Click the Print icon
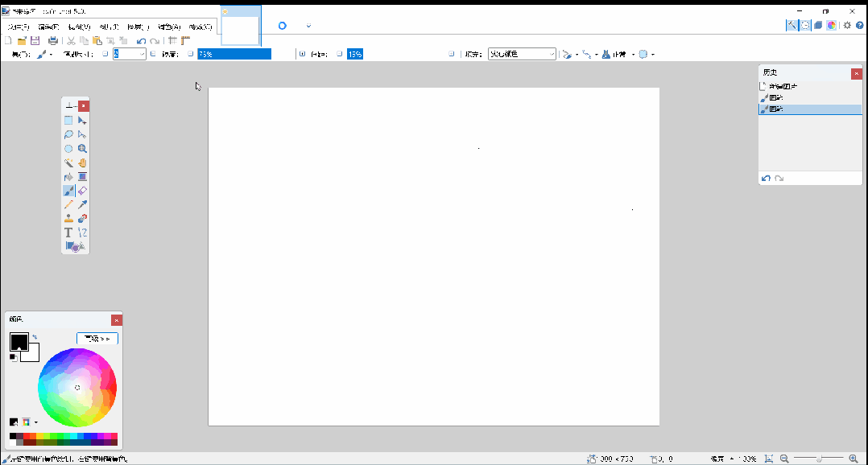This screenshot has height=465, width=868. coord(53,40)
